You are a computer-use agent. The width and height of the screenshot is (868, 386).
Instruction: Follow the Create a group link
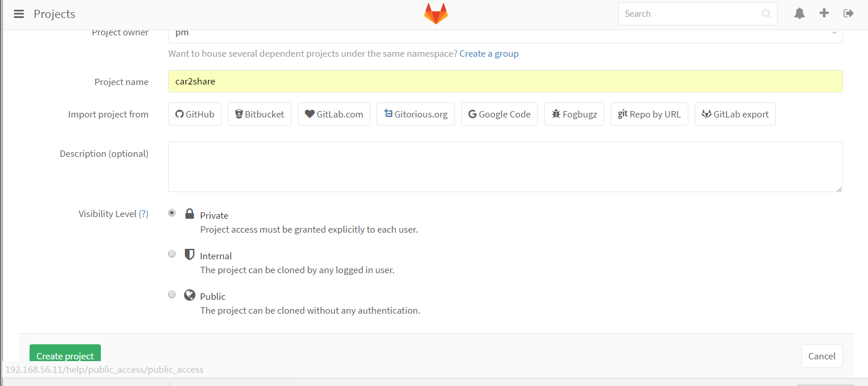[489, 54]
